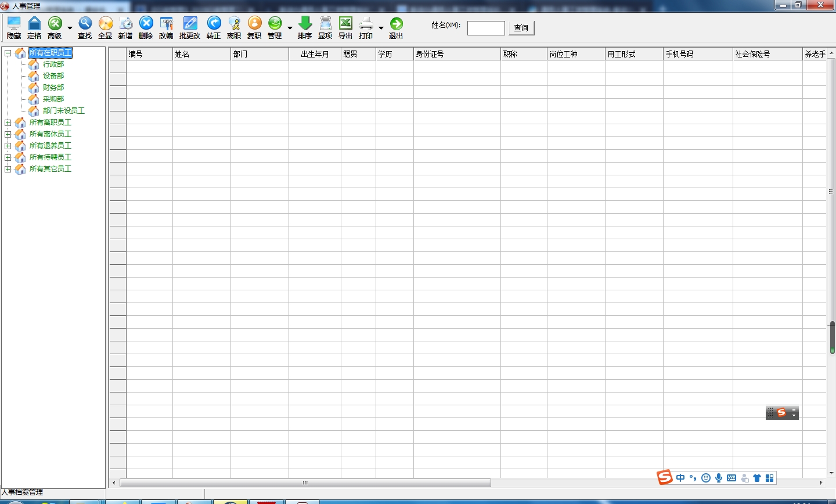
Task: Click the 籍贯 column header
Action: point(359,54)
